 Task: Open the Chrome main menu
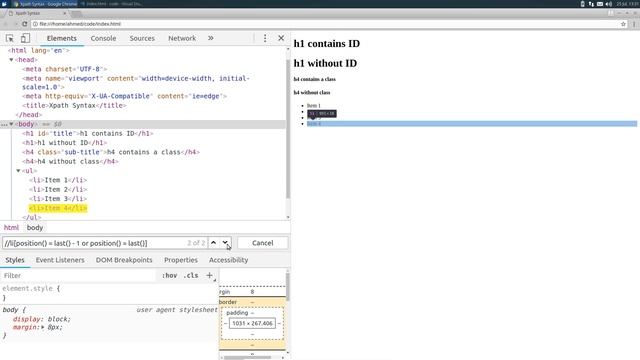click(x=634, y=24)
